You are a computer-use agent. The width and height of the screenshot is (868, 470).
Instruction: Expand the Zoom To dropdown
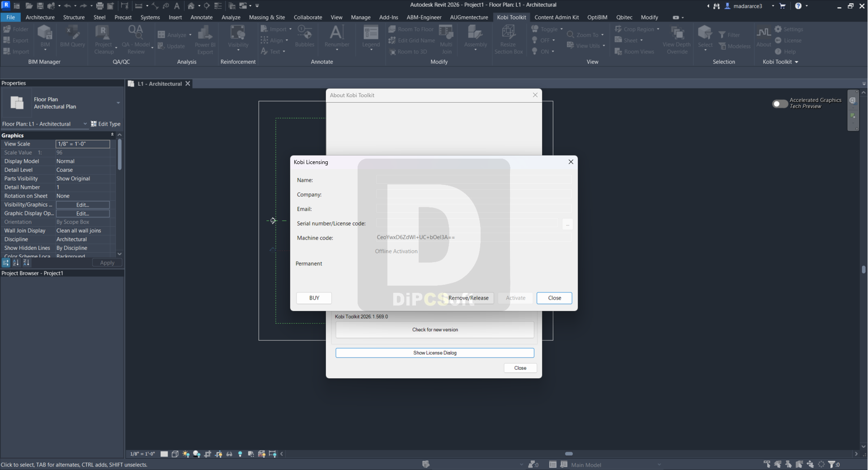coord(602,35)
